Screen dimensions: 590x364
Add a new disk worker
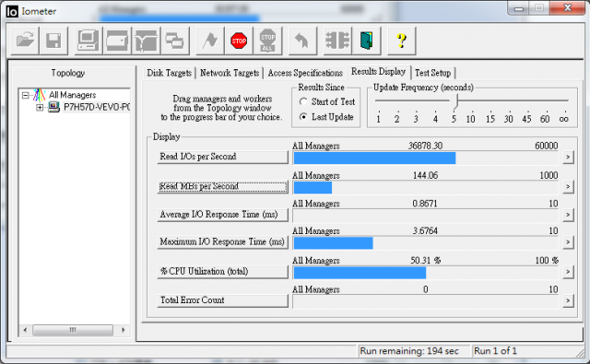[117, 41]
